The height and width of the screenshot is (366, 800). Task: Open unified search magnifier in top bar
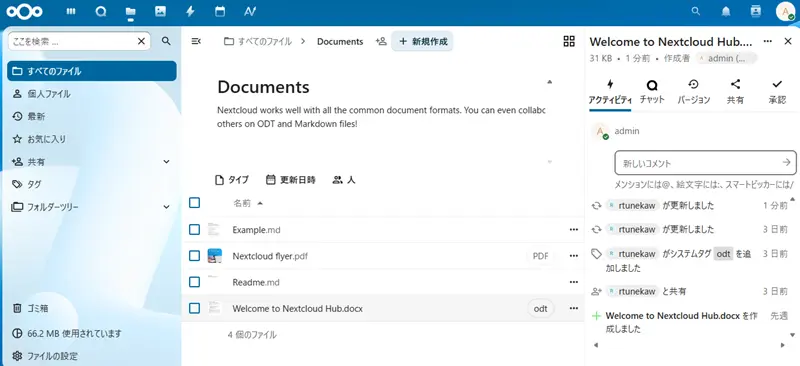coord(695,11)
